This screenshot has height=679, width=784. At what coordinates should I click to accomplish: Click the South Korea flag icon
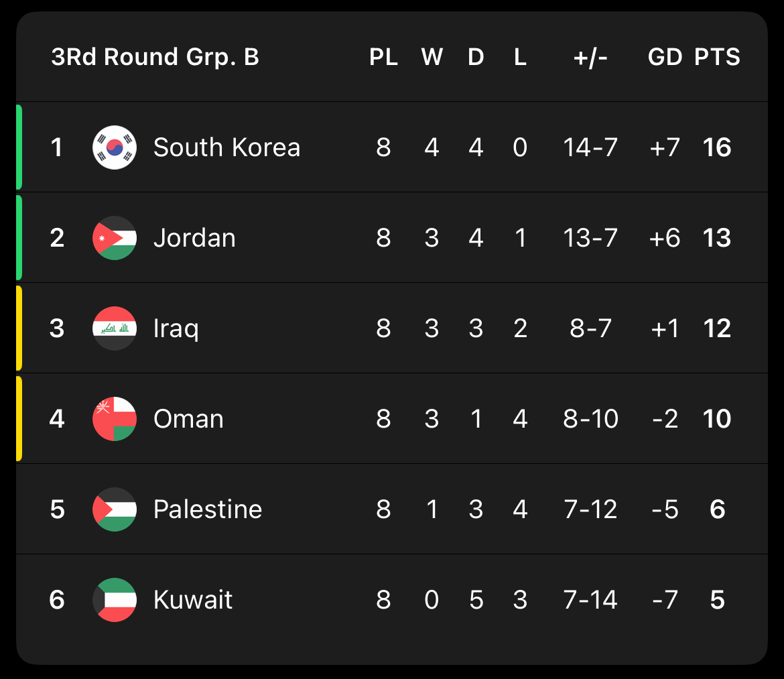click(x=115, y=147)
